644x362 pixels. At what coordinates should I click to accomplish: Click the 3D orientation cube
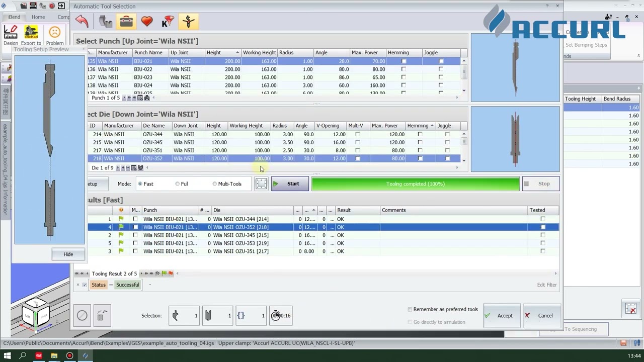tap(36, 313)
